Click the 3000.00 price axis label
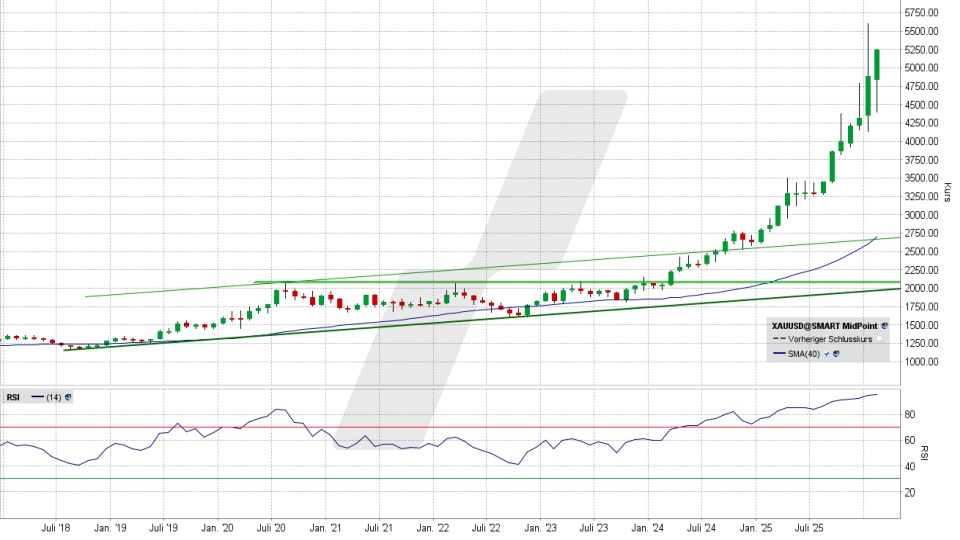 pyautogui.click(x=921, y=215)
